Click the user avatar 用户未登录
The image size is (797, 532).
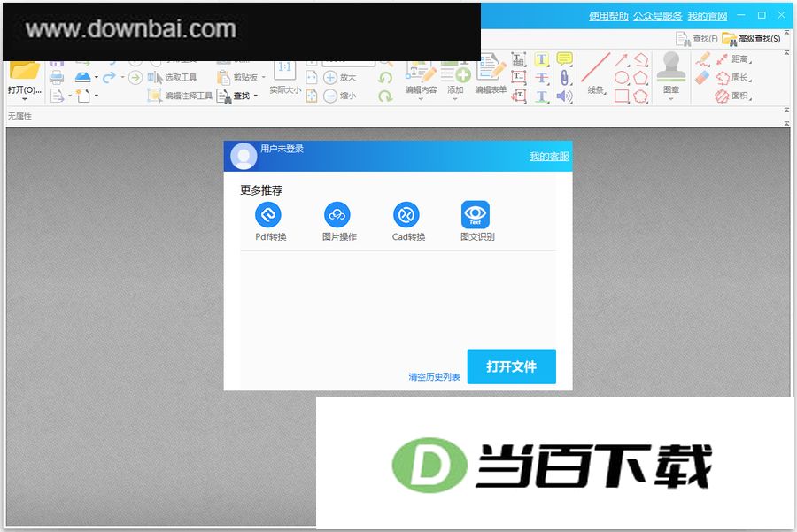[244, 156]
